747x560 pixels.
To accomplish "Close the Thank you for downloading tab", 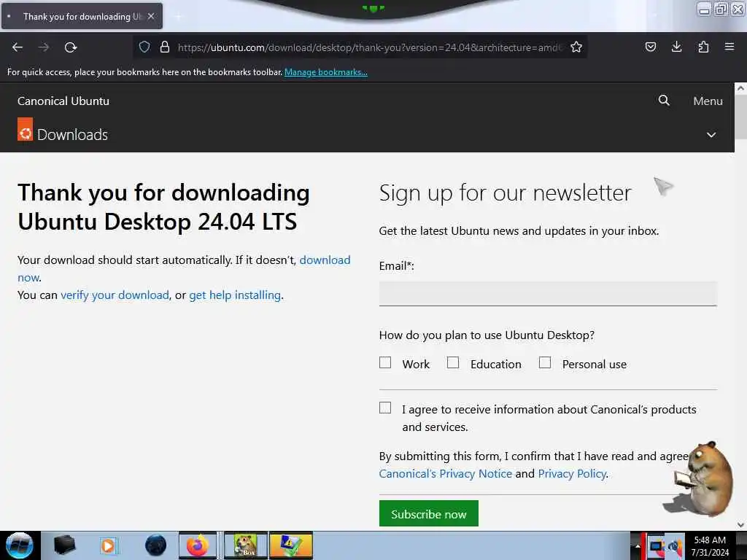I will point(151,16).
